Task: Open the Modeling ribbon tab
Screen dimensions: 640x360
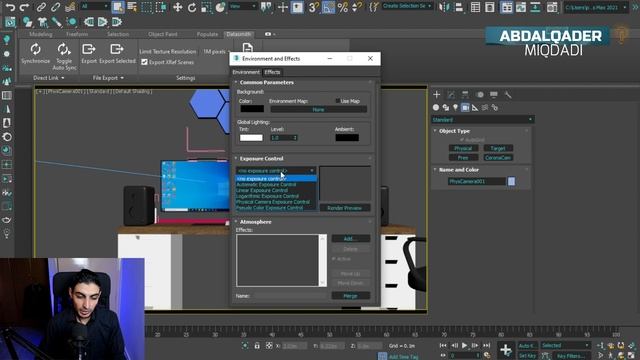Action: click(40, 34)
